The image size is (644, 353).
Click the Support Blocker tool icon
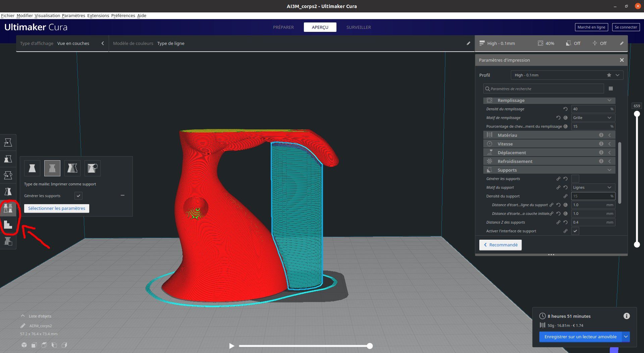point(8,241)
